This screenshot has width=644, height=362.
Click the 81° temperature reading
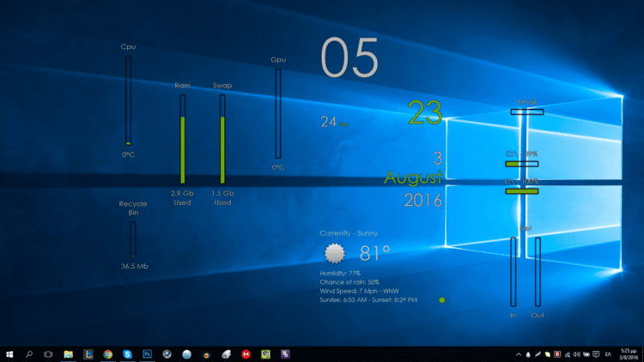374,253
